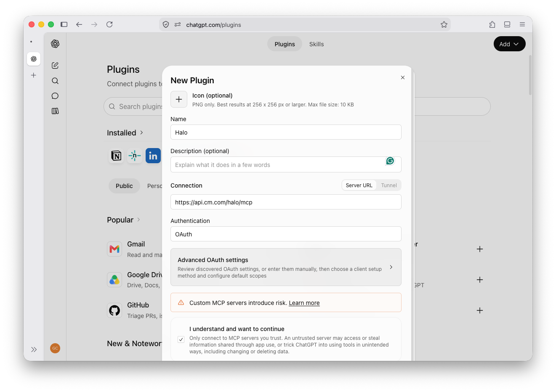This screenshot has height=392, width=556.
Task: Open the library books icon
Action: (55, 111)
